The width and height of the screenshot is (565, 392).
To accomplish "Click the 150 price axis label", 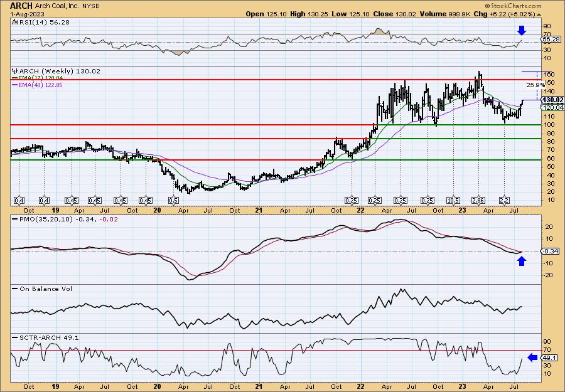I will coord(549,82).
